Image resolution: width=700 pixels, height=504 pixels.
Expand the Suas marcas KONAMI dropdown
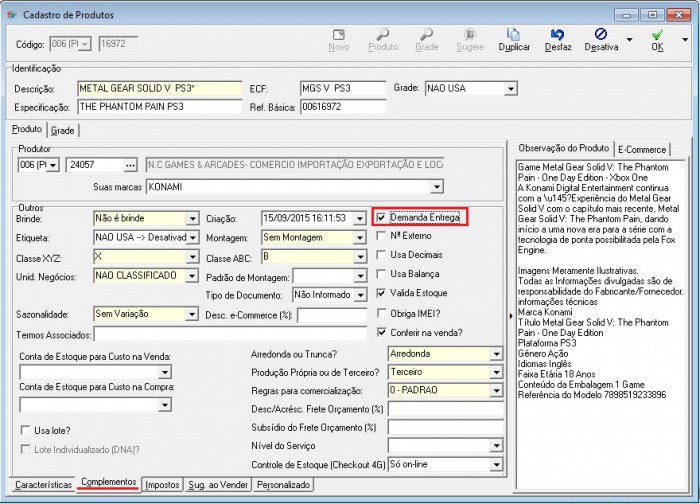436,186
